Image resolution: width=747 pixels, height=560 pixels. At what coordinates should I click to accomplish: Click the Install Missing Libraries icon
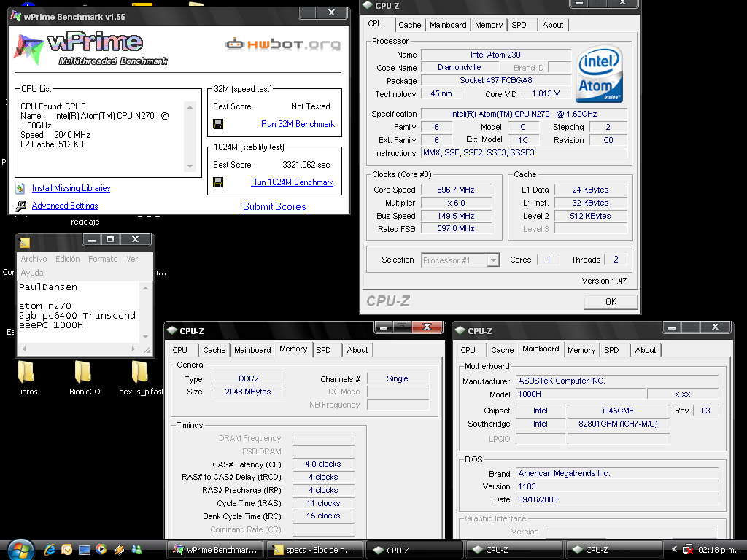[x=20, y=189]
